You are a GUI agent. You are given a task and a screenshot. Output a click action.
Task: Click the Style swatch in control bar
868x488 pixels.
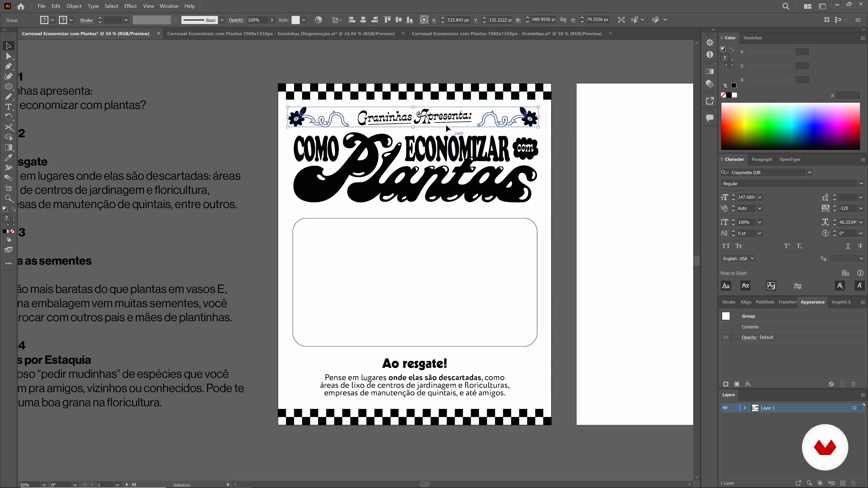pos(295,20)
